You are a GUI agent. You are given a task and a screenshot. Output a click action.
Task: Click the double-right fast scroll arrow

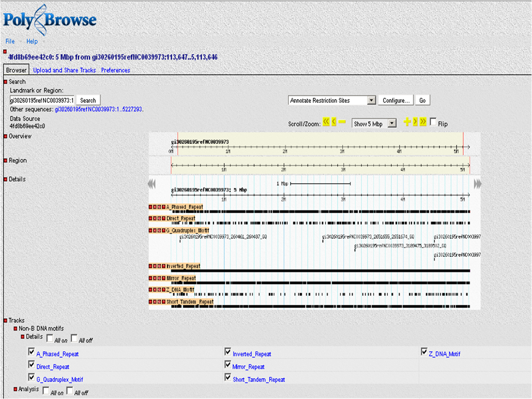pyautogui.click(x=423, y=122)
